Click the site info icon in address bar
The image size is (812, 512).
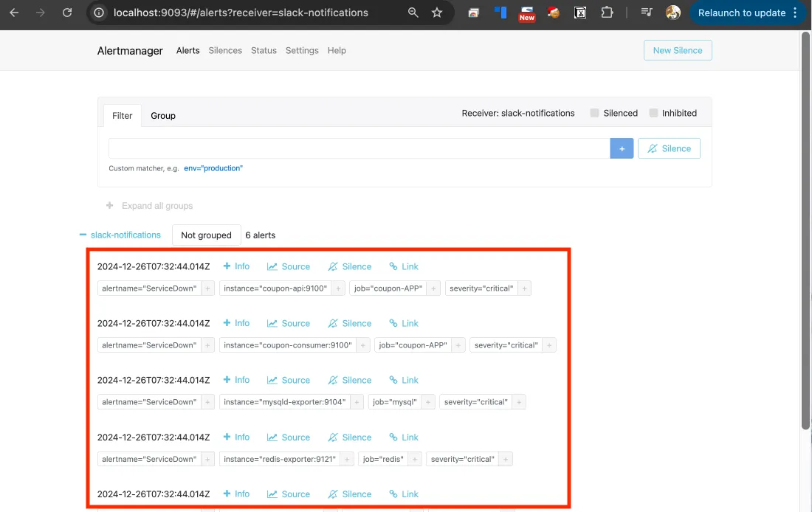click(x=98, y=13)
